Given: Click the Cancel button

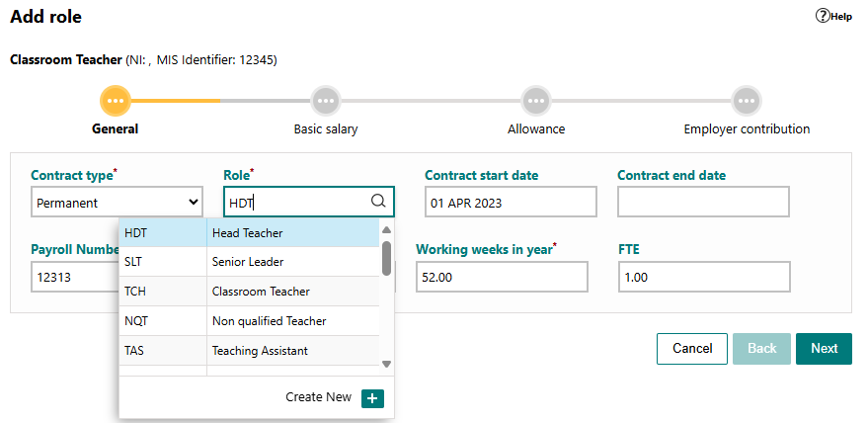Looking at the screenshot, I should point(692,349).
